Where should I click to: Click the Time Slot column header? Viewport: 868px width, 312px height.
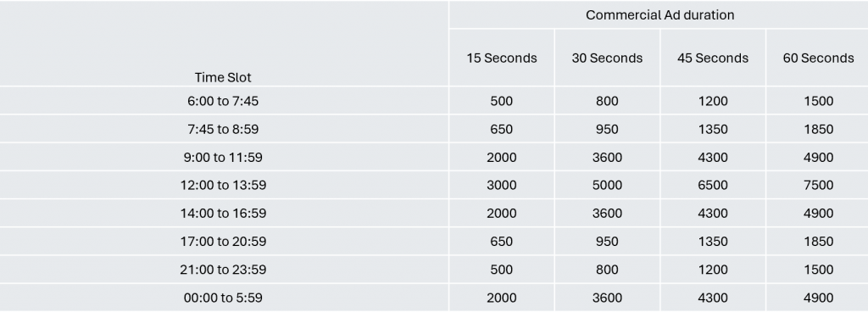224,44
